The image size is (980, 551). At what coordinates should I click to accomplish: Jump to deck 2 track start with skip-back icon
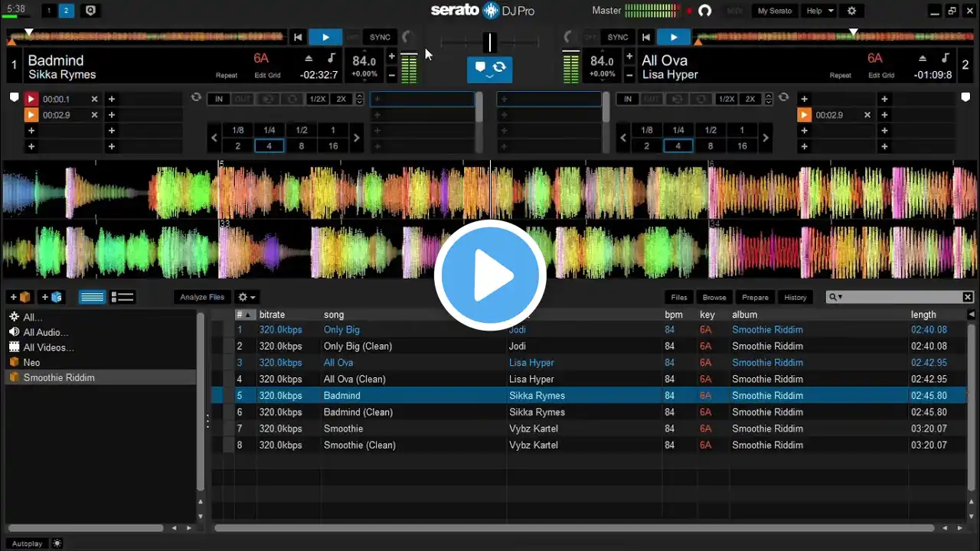(x=647, y=37)
